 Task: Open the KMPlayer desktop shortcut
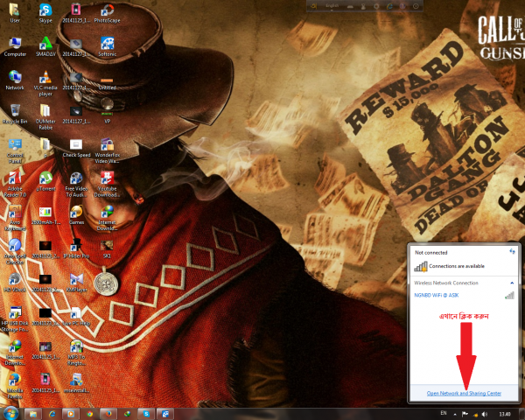[76, 283]
